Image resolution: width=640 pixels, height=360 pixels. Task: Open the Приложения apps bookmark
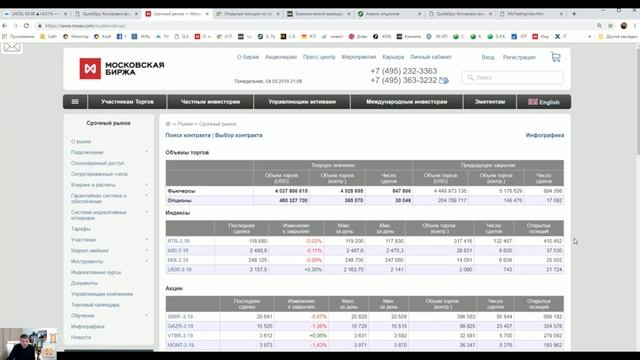(18, 36)
